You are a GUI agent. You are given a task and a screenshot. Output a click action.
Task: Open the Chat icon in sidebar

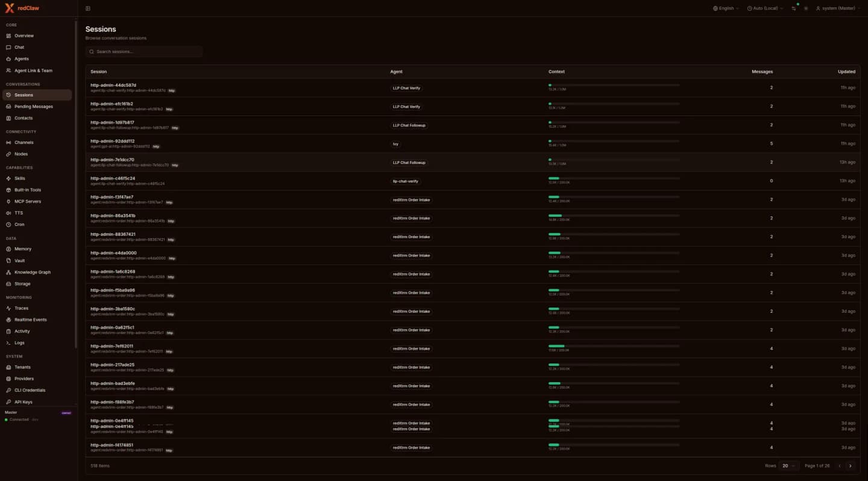[x=8, y=47]
